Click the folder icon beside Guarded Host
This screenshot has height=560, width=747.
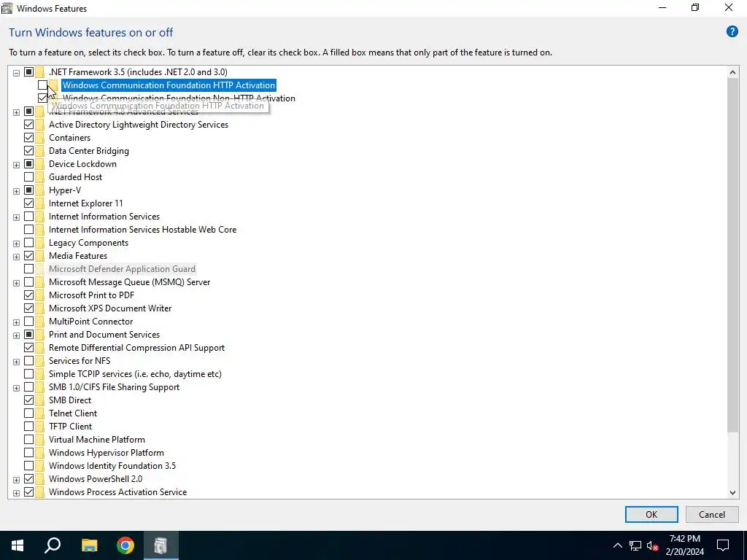[x=39, y=177]
